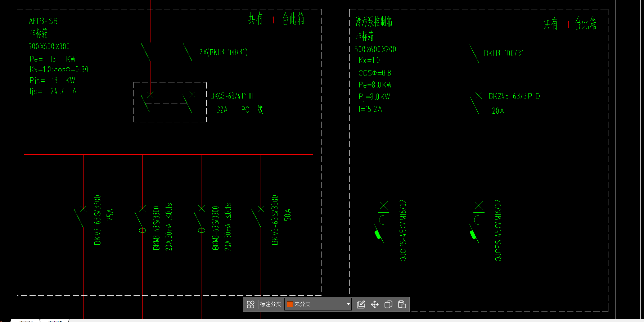Select the BKM3-63S/3300 label beside 25A

[x=97, y=220]
